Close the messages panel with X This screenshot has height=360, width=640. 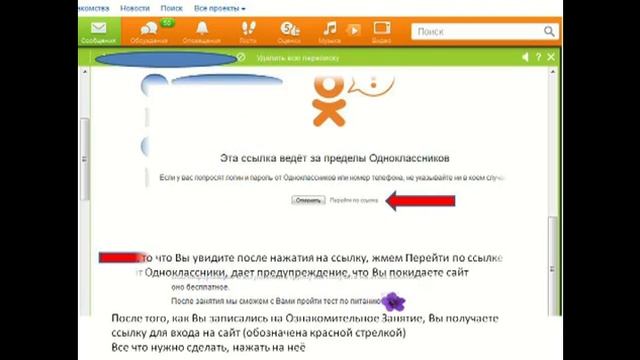click(551, 57)
